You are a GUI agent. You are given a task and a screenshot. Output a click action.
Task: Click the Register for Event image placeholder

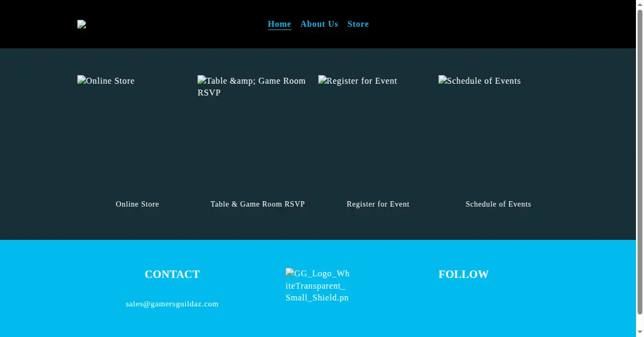click(x=378, y=135)
